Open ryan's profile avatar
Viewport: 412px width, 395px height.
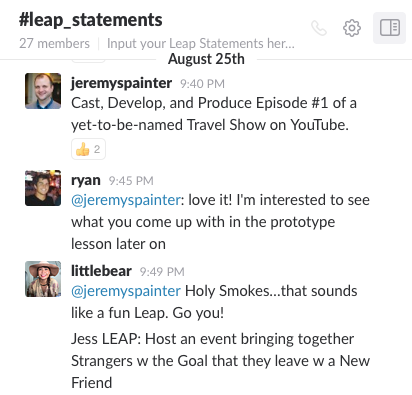(x=43, y=188)
